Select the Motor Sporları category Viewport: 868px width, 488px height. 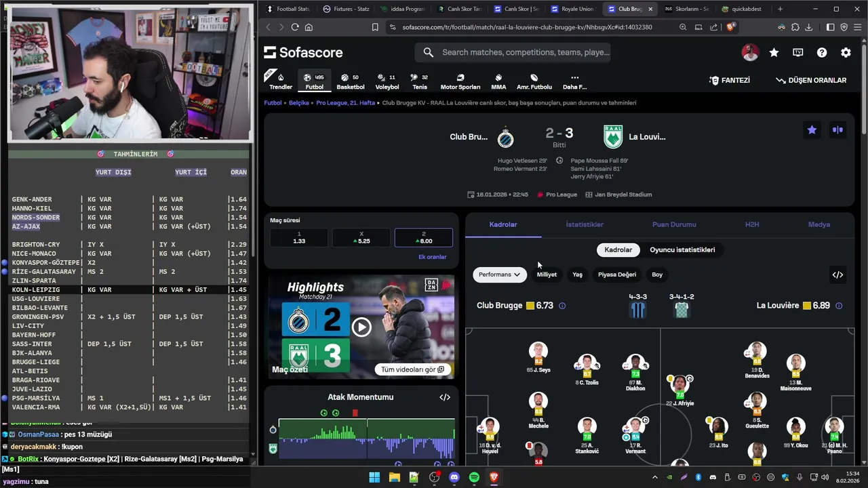tap(460, 81)
